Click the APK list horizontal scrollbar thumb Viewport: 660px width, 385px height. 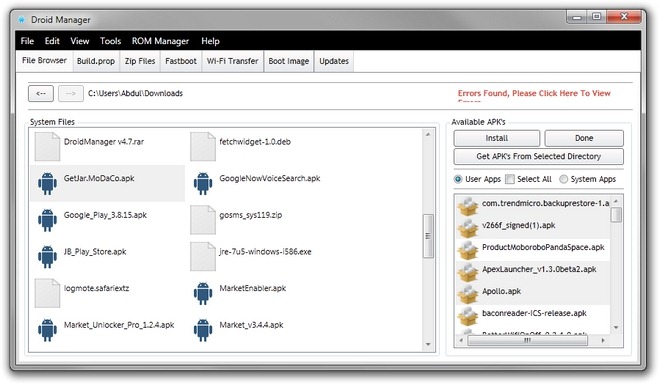[527, 340]
